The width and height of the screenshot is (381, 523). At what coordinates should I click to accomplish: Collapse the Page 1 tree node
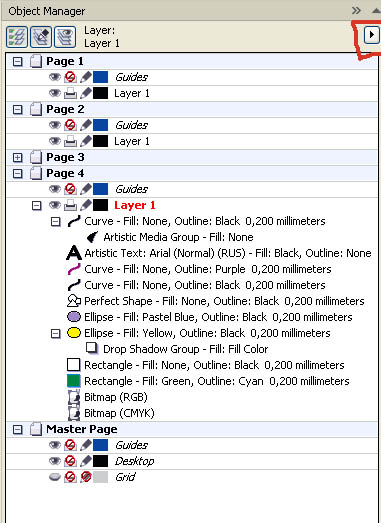pyautogui.click(x=17, y=61)
